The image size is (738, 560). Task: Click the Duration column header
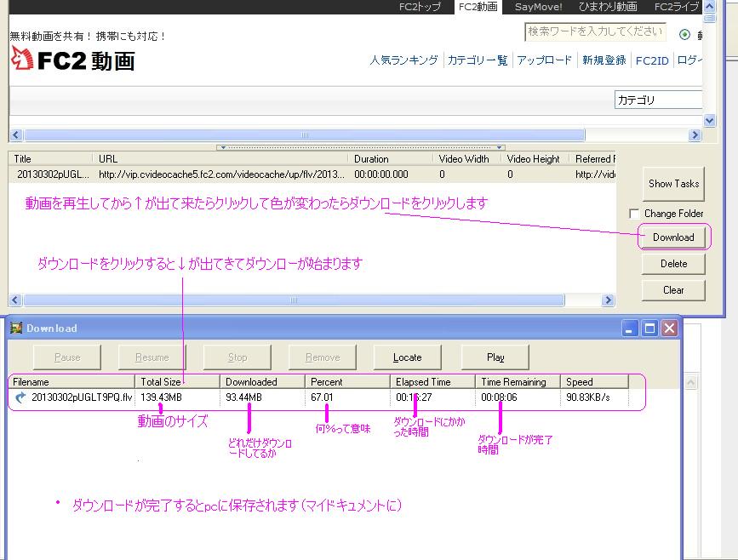point(390,158)
